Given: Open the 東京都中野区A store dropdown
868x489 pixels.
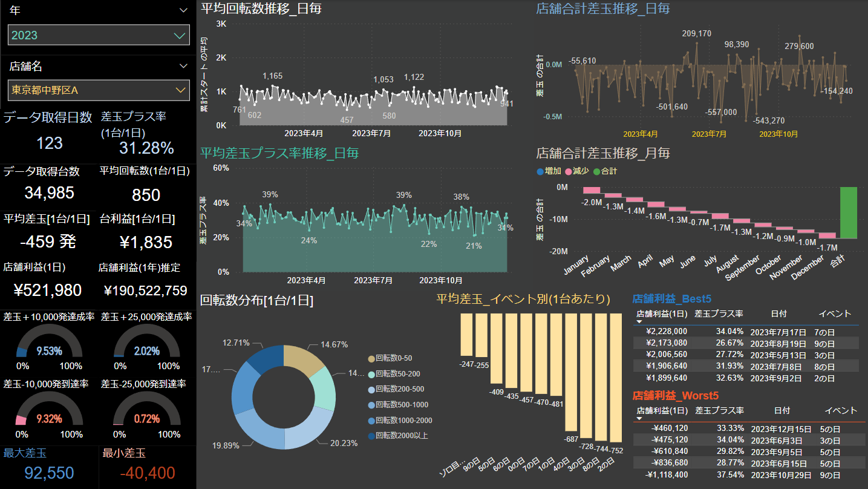Looking at the screenshot, I should 180,91.
